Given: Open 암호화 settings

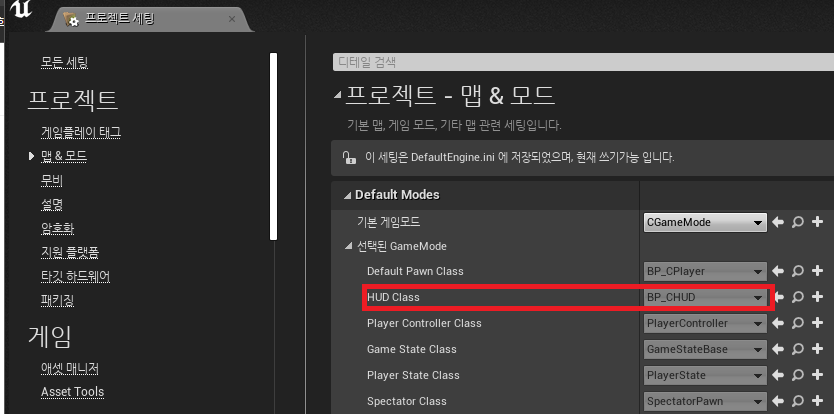Looking at the screenshot, I should click(57, 228).
